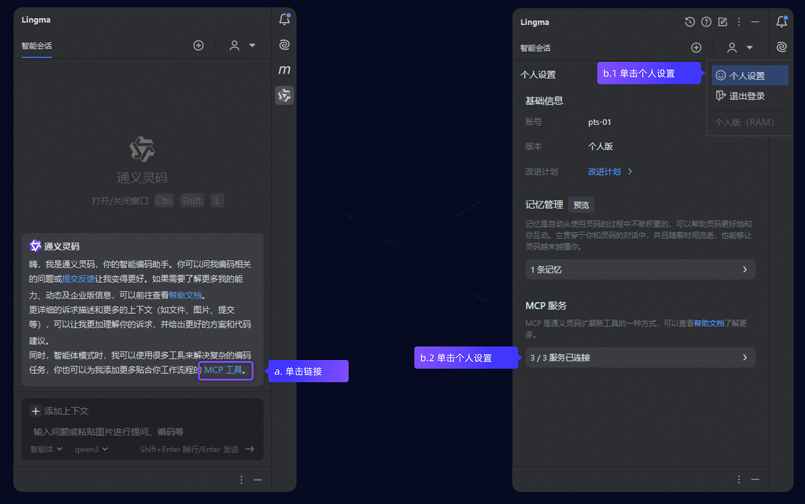805x504 pixels.
Task: Open more options dots at left panel bottom
Action: point(241,479)
